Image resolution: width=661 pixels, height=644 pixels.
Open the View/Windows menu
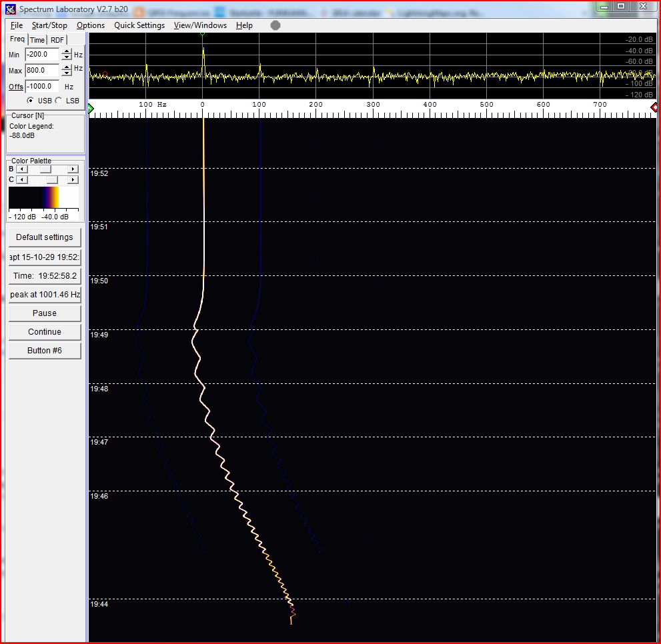[200, 25]
